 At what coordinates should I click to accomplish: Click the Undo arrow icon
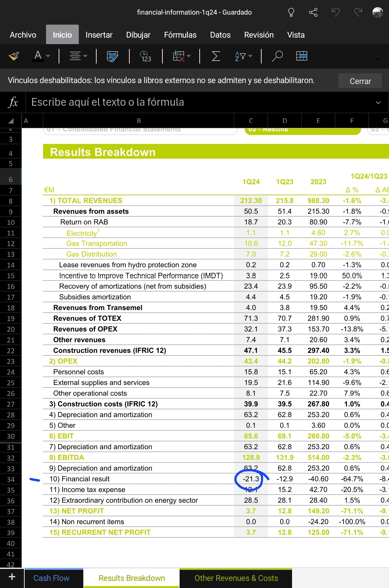336,13
